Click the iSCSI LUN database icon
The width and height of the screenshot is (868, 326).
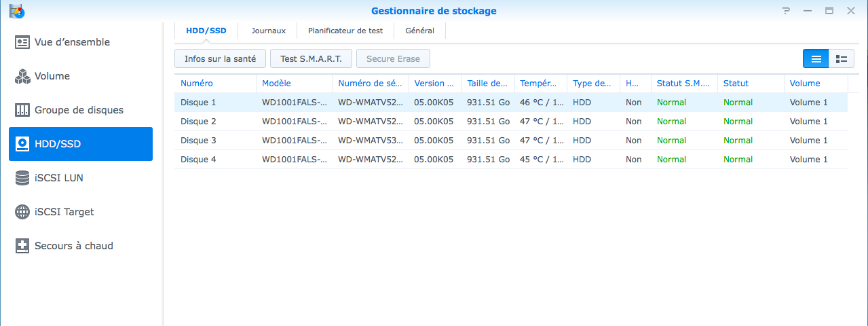point(22,178)
